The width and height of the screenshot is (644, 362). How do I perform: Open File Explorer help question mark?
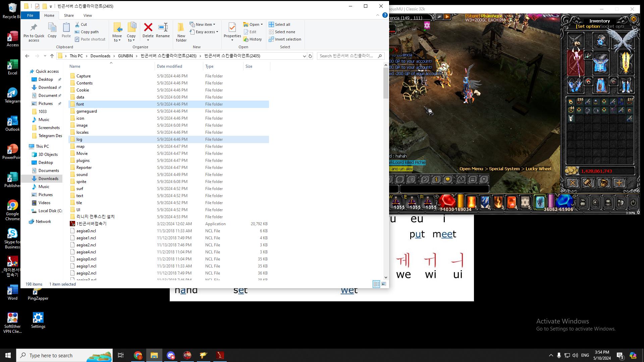tap(385, 15)
